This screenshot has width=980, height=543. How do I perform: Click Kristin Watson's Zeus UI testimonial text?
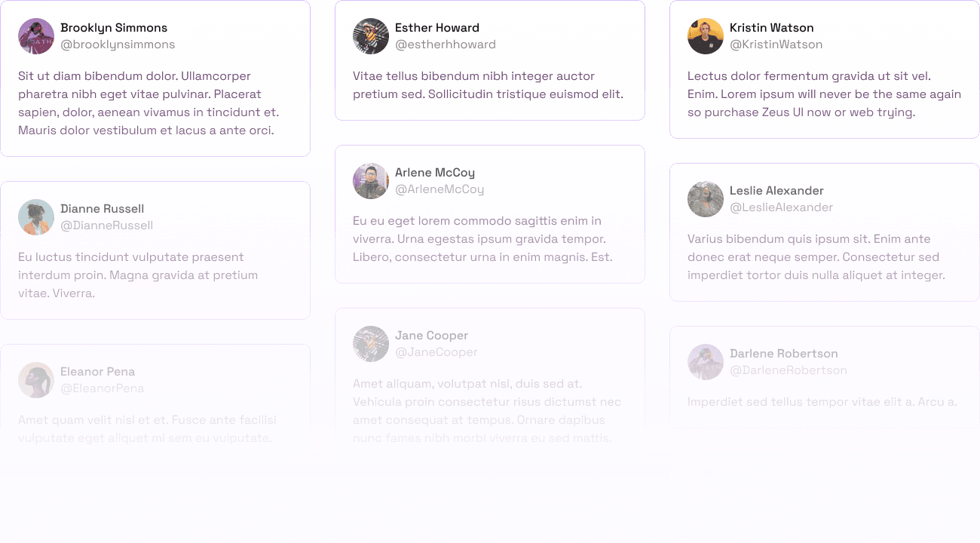click(x=824, y=94)
